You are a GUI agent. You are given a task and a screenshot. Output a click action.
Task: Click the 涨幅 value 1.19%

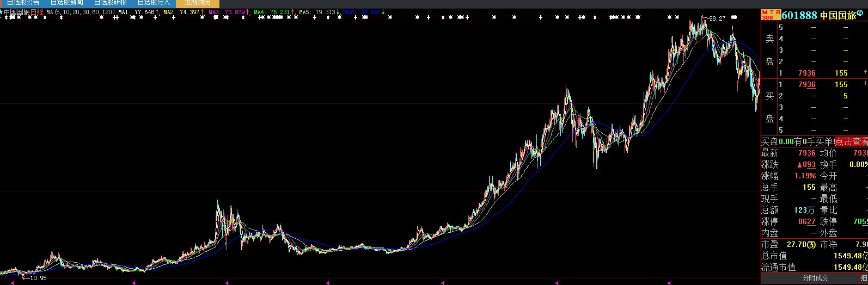(804, 176)
